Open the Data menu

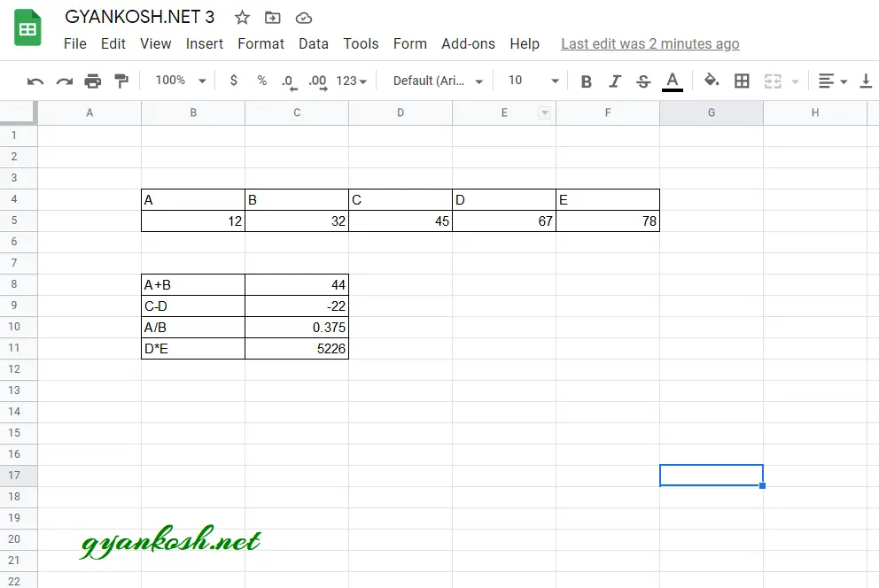[x=314, y=43]
